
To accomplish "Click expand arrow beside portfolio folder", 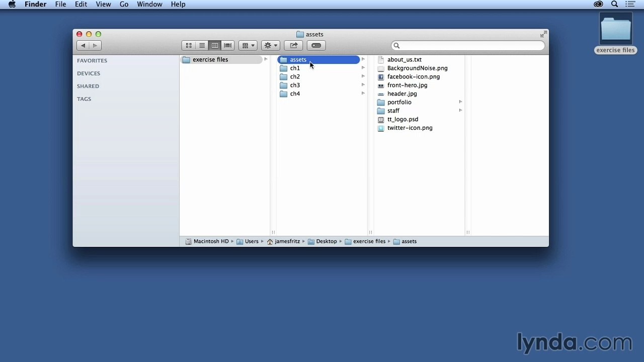I will (460, 102).
